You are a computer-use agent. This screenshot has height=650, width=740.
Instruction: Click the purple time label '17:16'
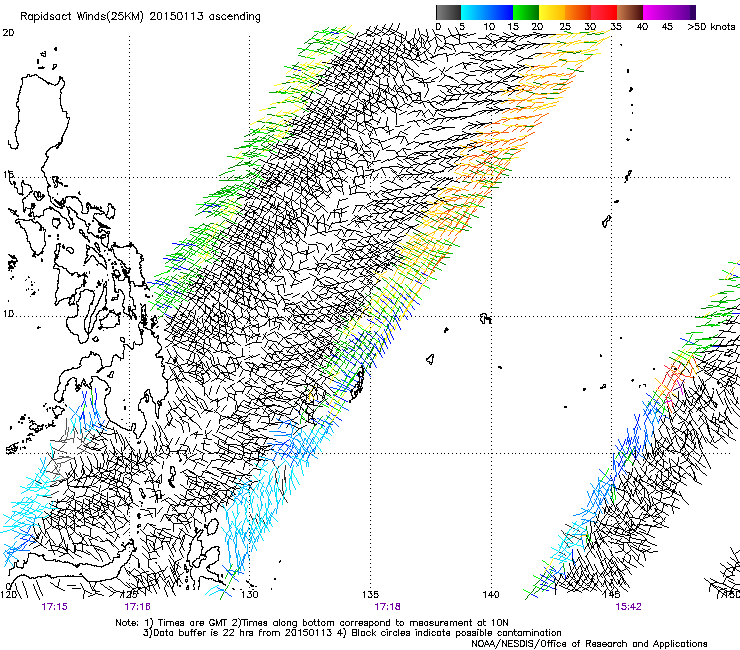137,607
